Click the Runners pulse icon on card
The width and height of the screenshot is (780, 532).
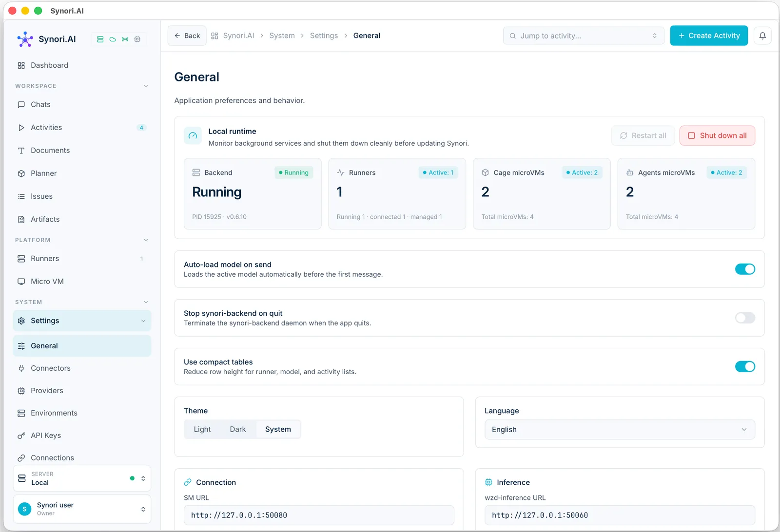[341, 172]
